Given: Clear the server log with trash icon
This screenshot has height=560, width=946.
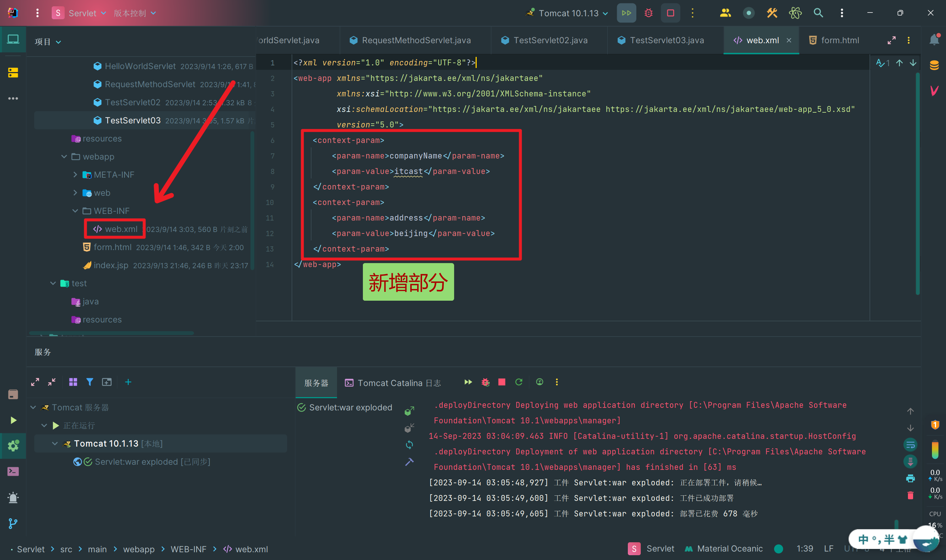Looking at the screenshot, I should pyautogui.click(x=910, y=495).
